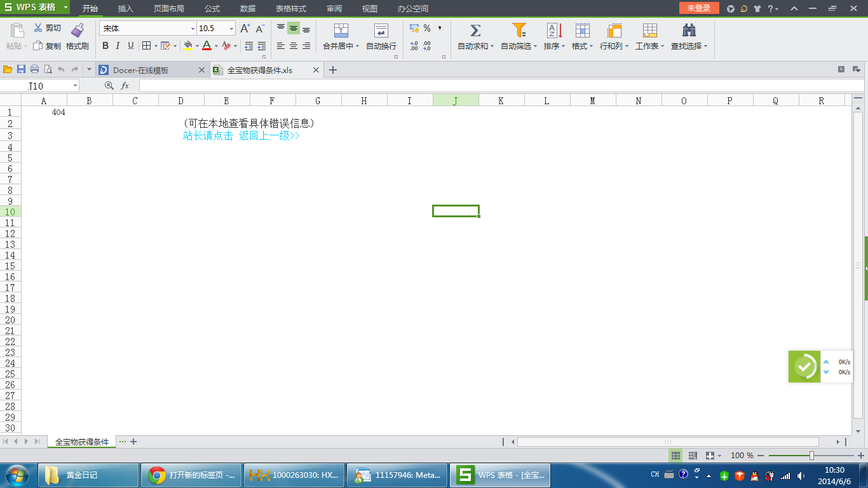Screen dimensions: 868x488
Task: Click the zoom slider handle in status bar
Action: tap(811, 456)
